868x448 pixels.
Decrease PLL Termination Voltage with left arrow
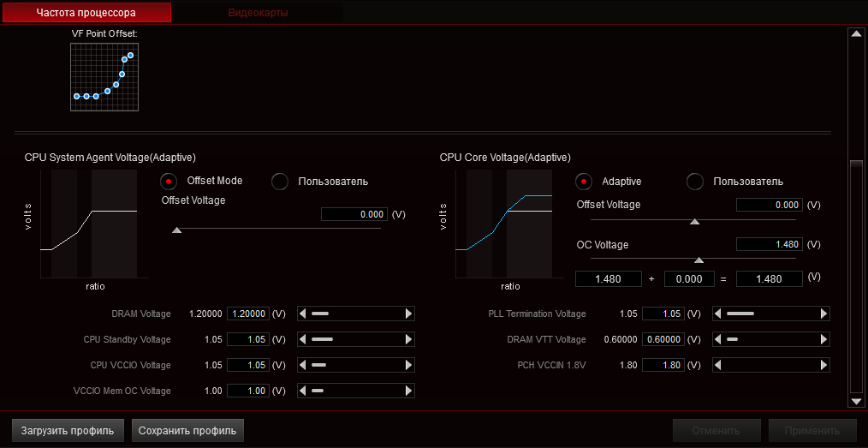[718, 314]
